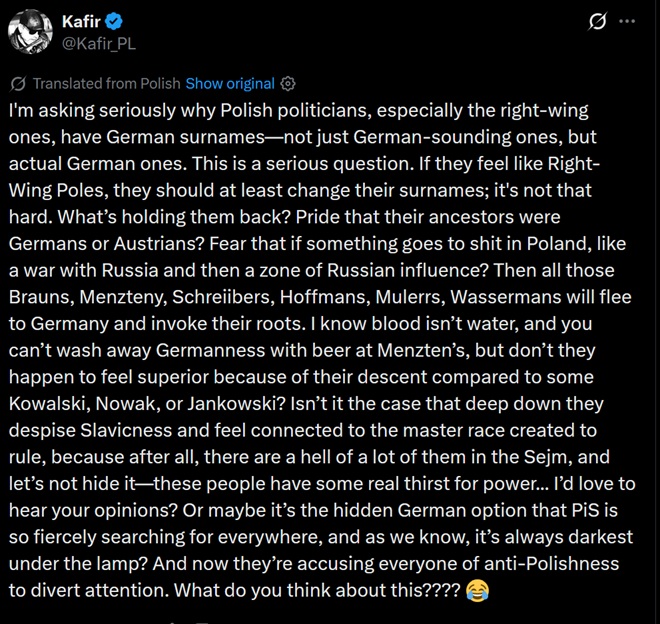Open the @Kafir_PL handle link
The image size is (660, 624).
(99, 43)
